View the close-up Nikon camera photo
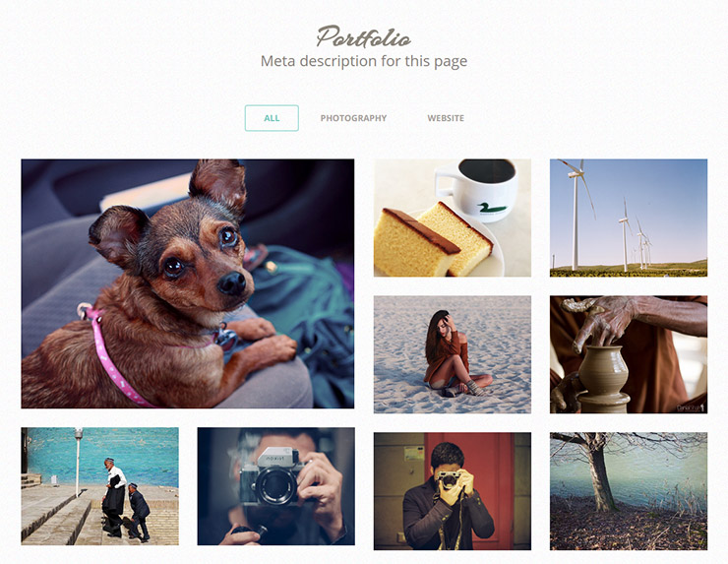Image resolution: width=728 pixels, height=564 pixels. click(275, 486)
